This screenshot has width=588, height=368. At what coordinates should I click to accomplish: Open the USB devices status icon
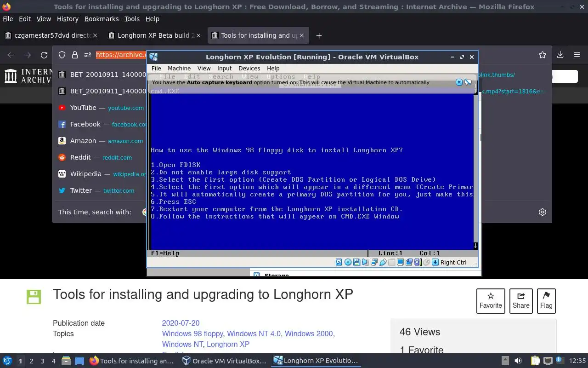(383, 262)
